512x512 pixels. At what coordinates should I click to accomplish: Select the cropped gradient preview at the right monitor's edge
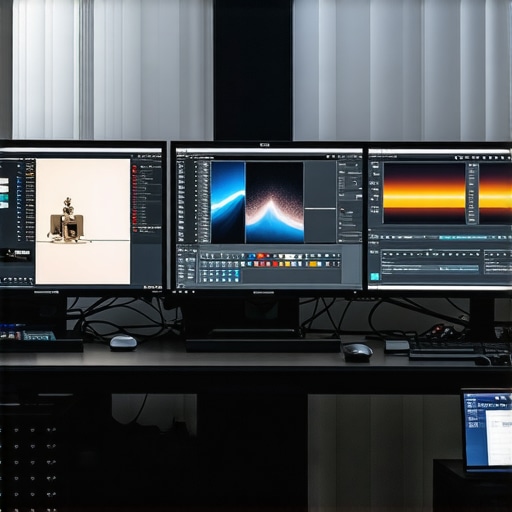coord(495,193)
